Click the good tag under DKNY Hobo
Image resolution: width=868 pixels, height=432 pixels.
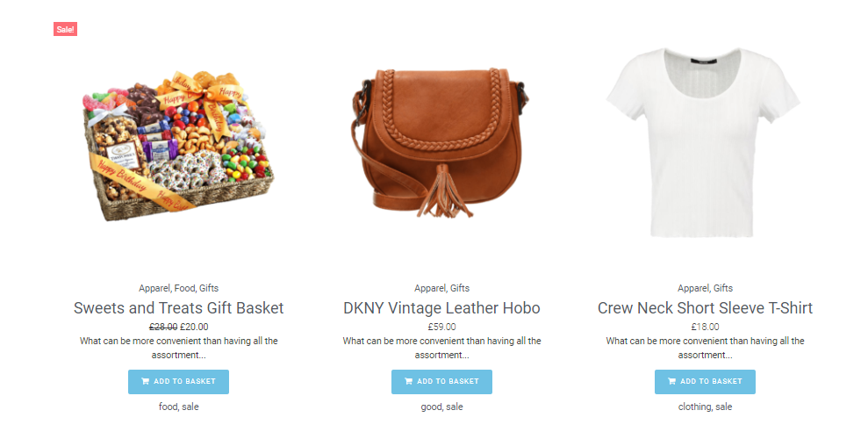pos(431,407)
